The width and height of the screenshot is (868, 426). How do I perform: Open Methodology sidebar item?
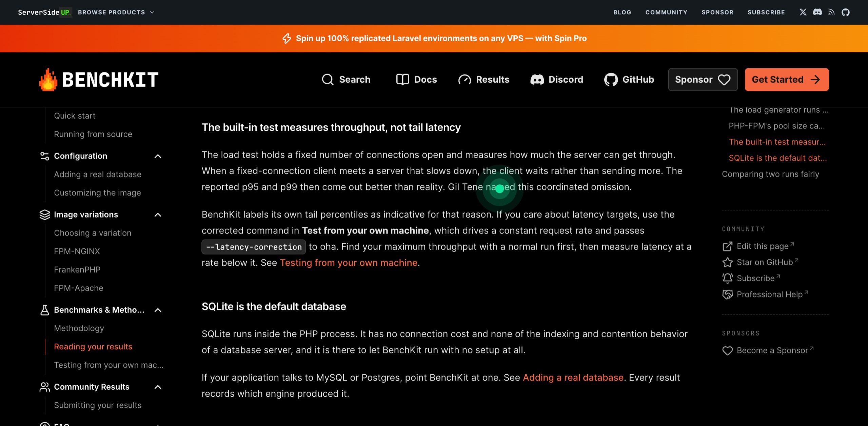tap(79, 328)
